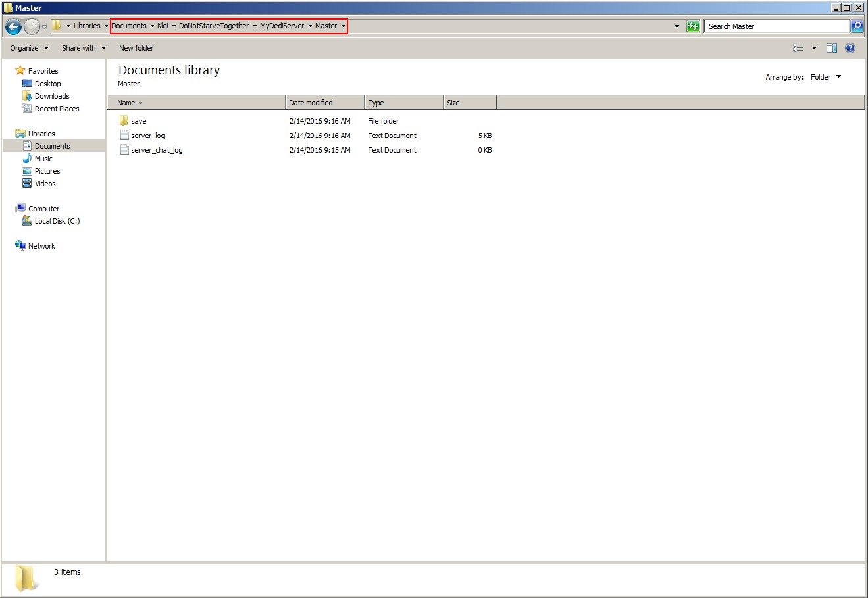Click the Pictures library icon

[27, 171]
